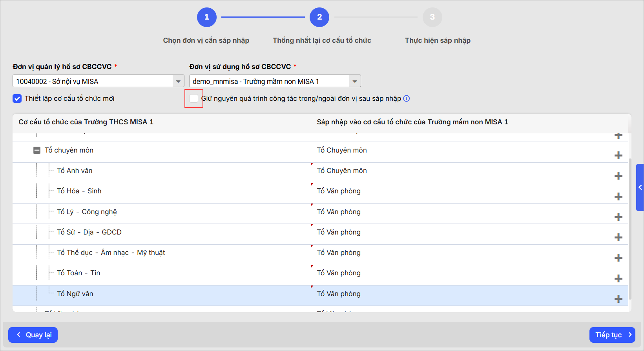The image size is (644, 351).
Task: Click the plus icon in Tổ Anh văn row
Action: (x=618, y=176)
